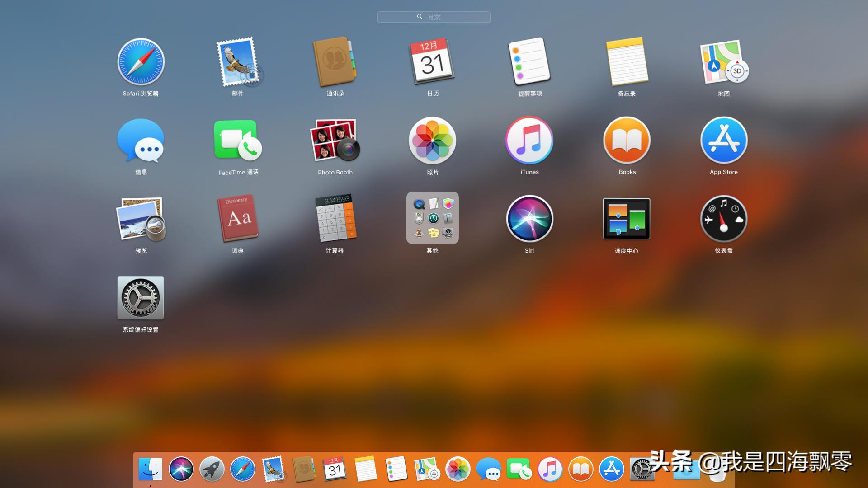Image resolution: width=868 pixels, height=488 pixels.
Task: Expand the 其他 (Other) apps folder
Action: (433, 218)
